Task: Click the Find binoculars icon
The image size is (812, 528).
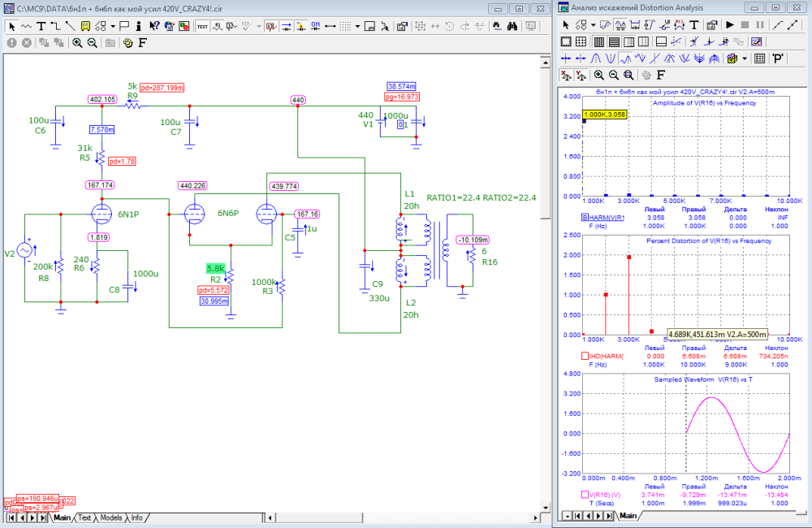Action: [x=513, y=25]
